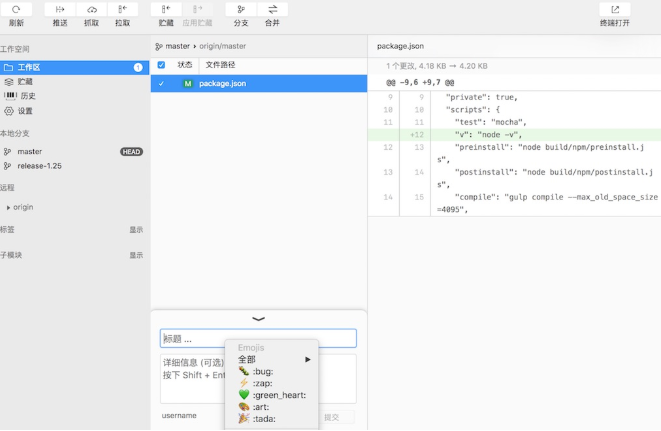Open 历史 history in the sidebar
661x431 pixels.
[x=28, y=96]
